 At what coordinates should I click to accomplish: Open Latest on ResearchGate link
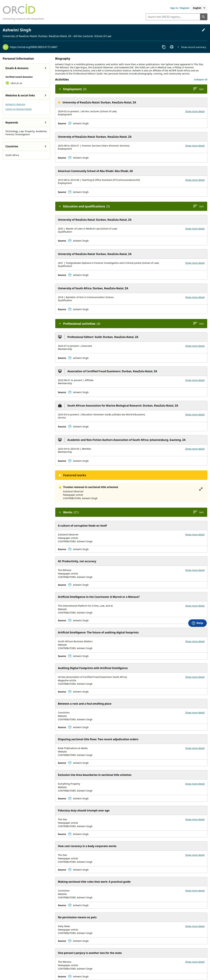tap(18, 109)
